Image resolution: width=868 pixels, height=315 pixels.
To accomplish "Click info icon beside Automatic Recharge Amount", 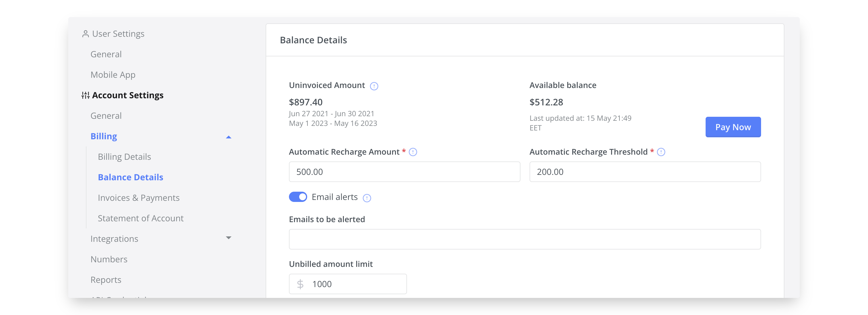I will (x=413, y=152).
